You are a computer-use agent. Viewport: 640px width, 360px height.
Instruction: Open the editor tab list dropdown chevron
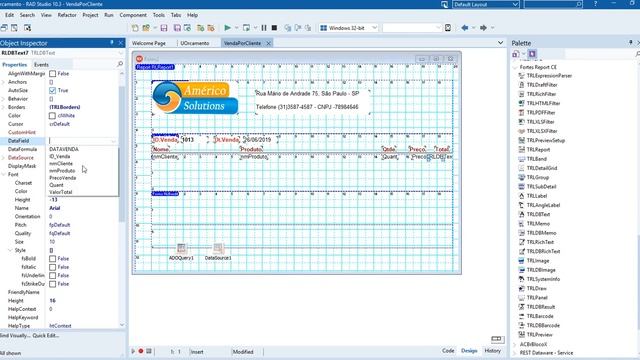click(500, 43)
